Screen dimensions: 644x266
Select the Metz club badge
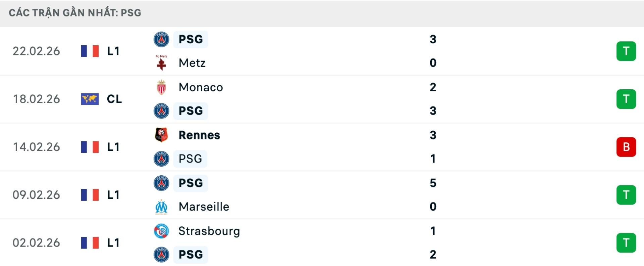click(161, 63)
